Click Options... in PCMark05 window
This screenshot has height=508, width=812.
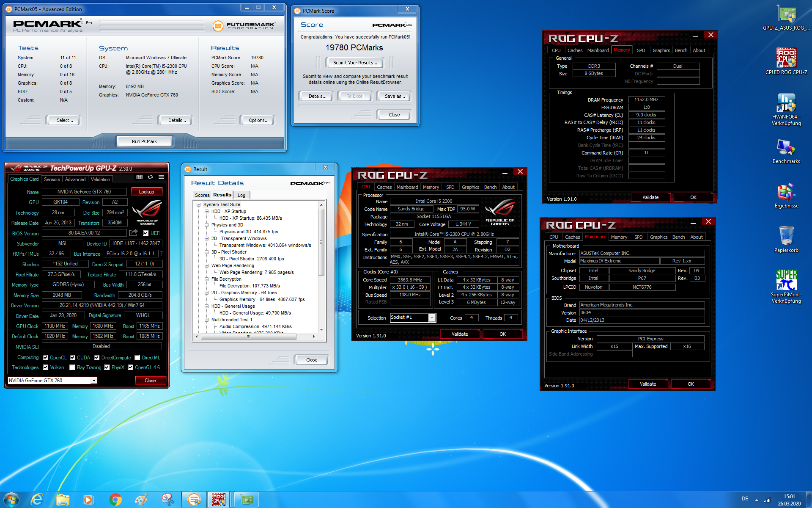click(258, 120)
